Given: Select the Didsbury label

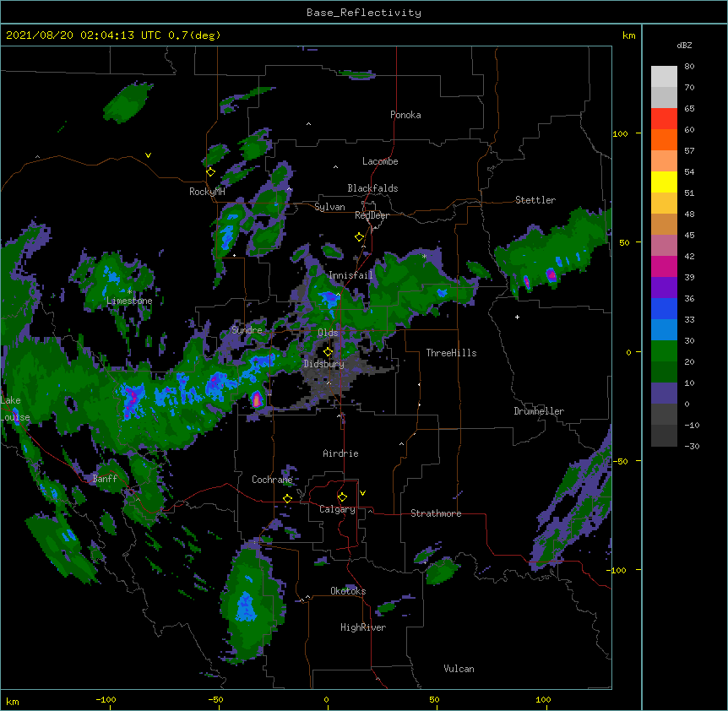Looking at the screenshot, I should pyautogui.click(x=323, y=364).
